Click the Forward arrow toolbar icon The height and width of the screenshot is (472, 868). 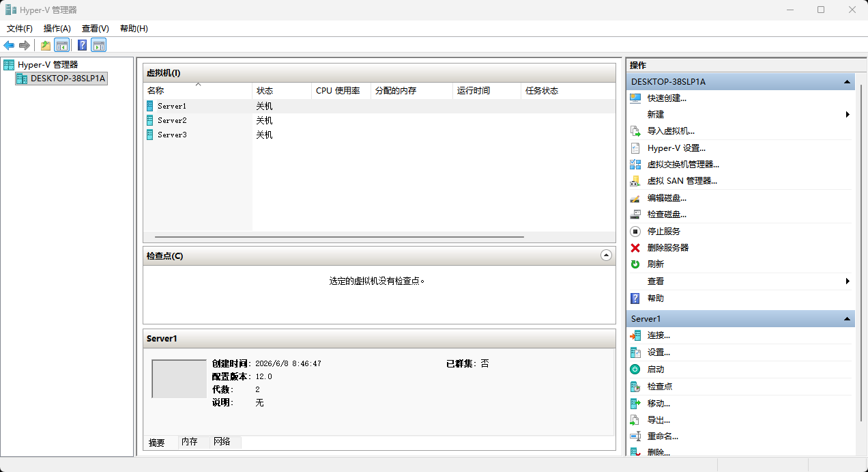tap(25, 45)
